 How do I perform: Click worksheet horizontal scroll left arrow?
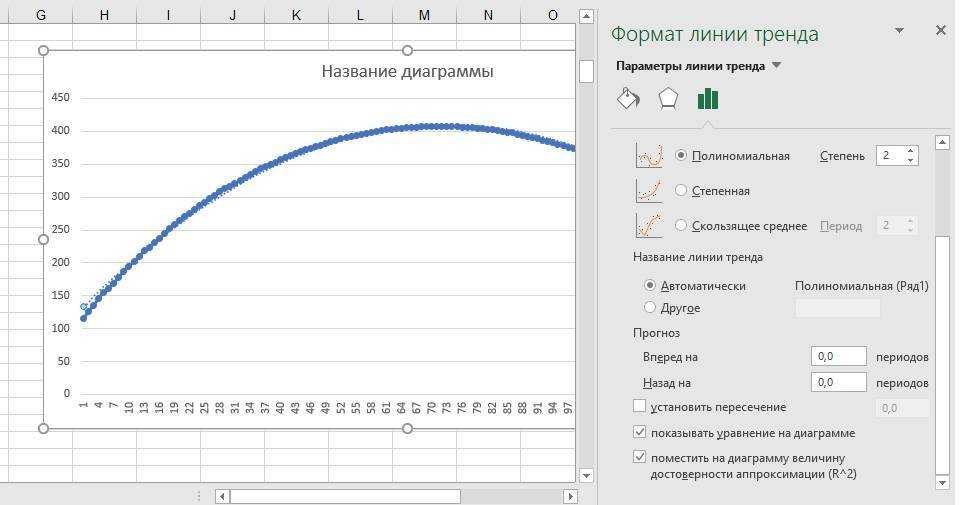222,496
